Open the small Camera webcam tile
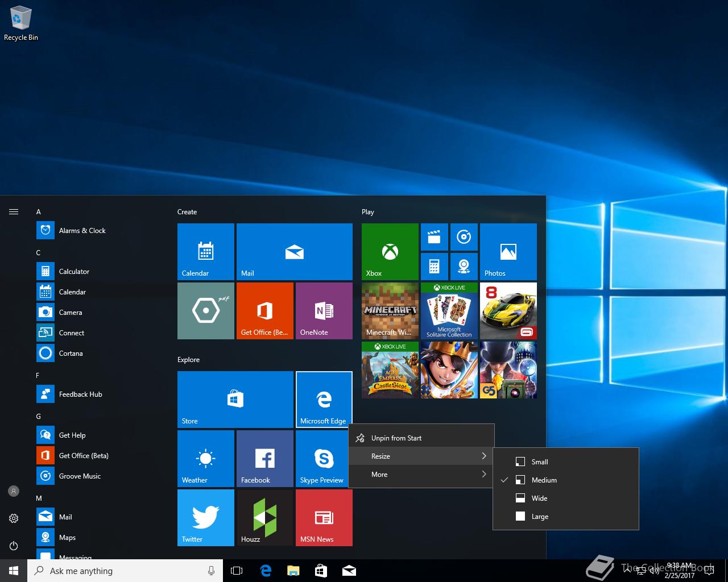This screenshot has width=728, height=582. tap(464, 267)
